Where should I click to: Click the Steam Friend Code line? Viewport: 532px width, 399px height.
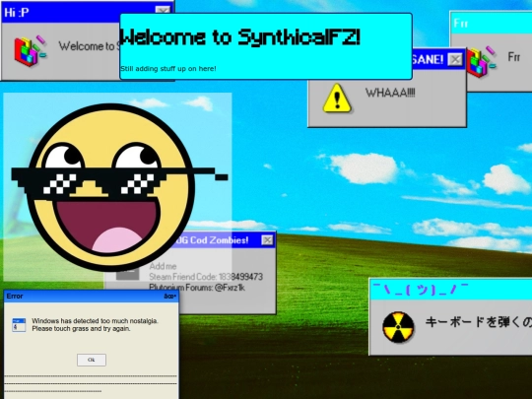click(206, 277)
